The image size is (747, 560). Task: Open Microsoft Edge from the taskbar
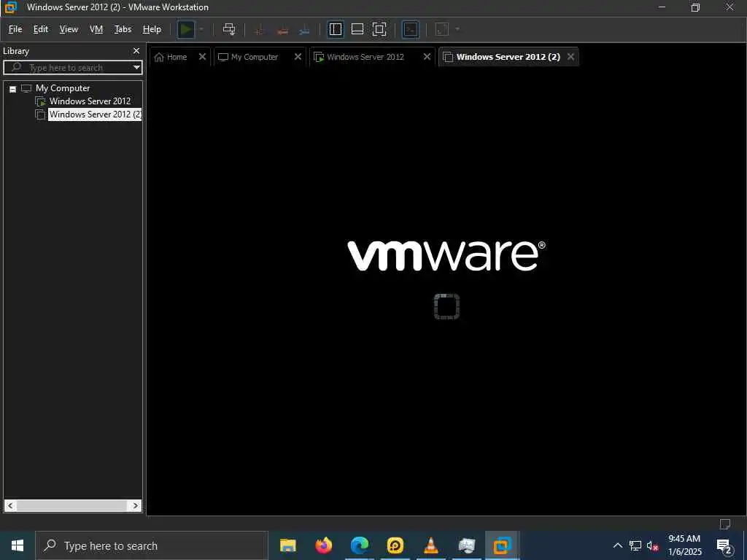pyautogui.click(x=360, y=545)
